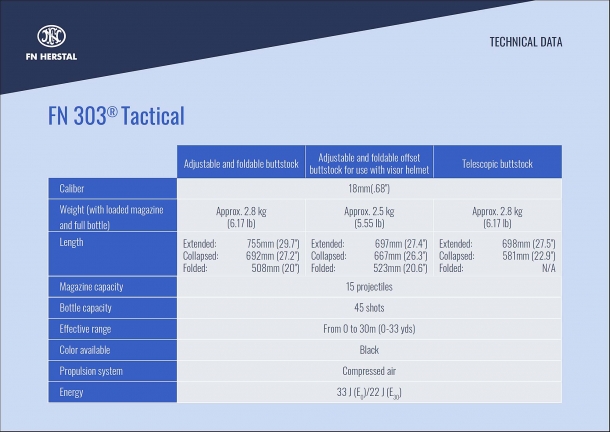The height and width of the screenshot is (432, 610).
Task: Click the Length row label
Action: click(71, 242)
